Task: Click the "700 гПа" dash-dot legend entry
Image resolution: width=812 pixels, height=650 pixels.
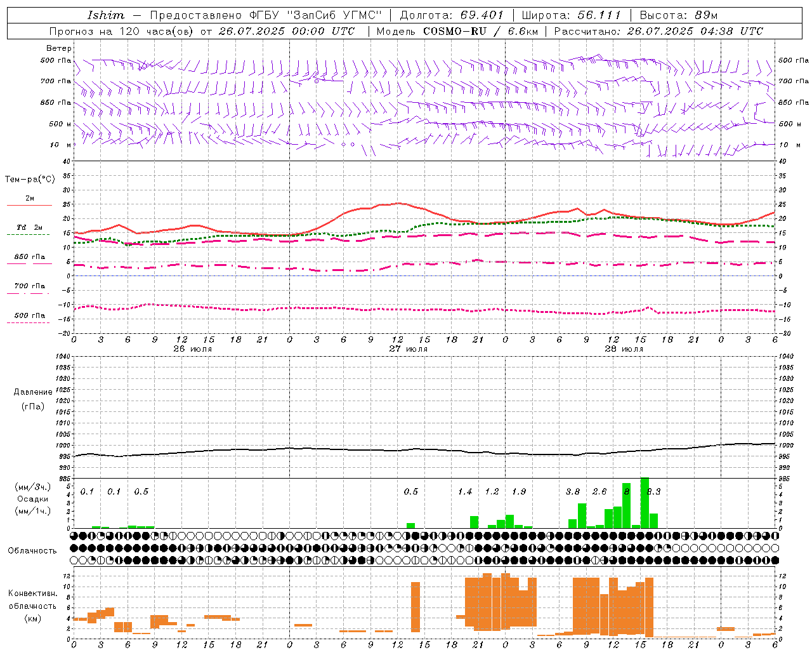Action: (29, 286)
